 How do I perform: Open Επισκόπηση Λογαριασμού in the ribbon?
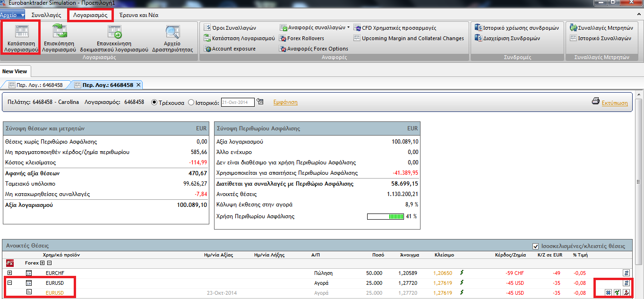59,38
